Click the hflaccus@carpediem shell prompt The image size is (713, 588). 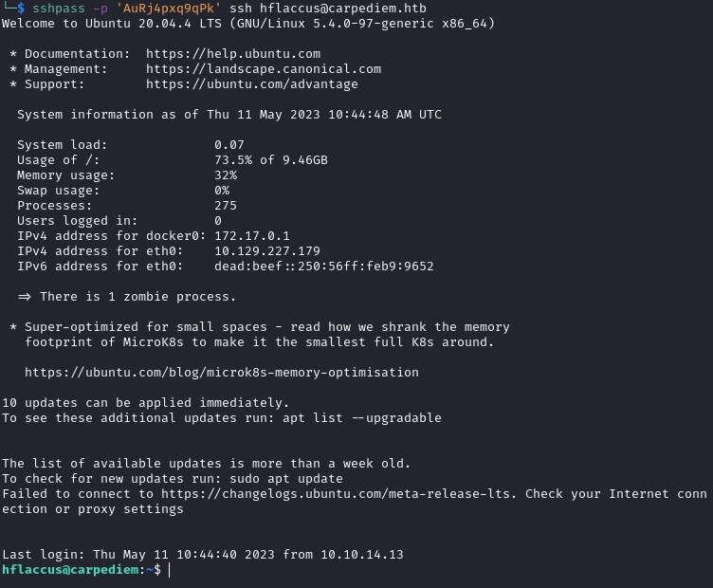point(82,570)
